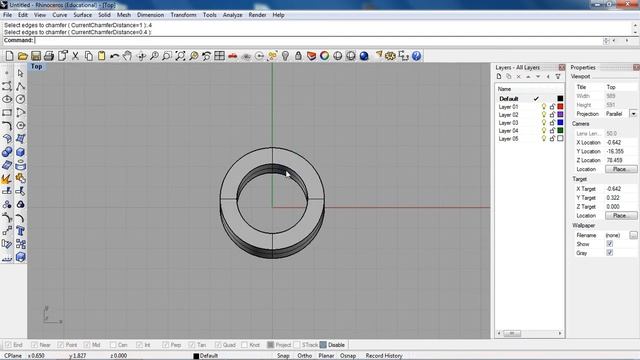Screen dimensions: 640x360
Task: Click the camera Location Place button
Action: point(621,169)
